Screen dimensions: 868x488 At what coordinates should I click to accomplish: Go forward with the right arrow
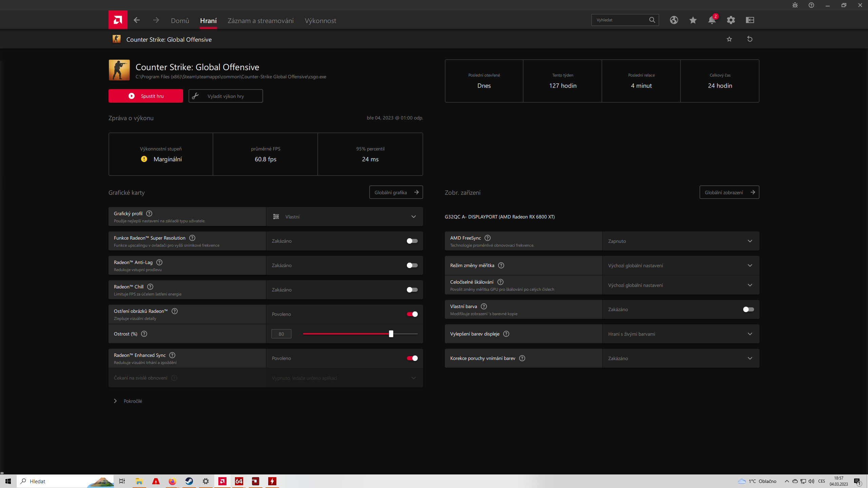pos(156,20)
